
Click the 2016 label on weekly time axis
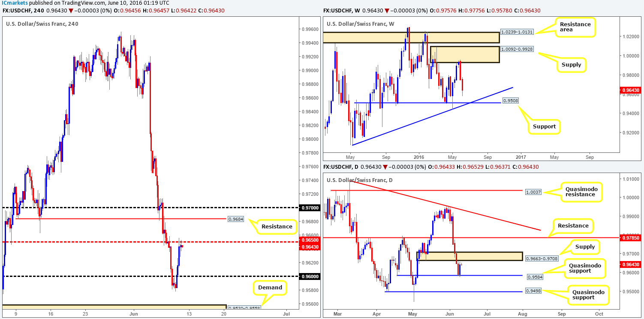[418, 157]
